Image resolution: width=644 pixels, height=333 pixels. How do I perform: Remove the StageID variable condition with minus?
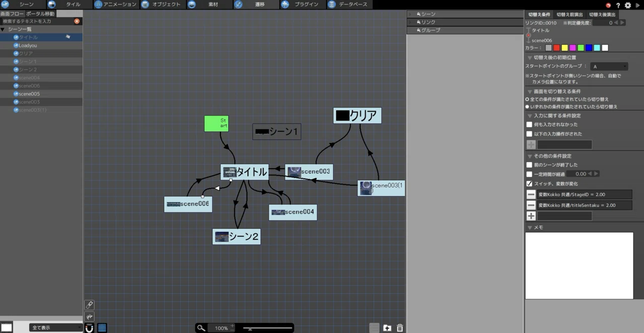[531, 194]
